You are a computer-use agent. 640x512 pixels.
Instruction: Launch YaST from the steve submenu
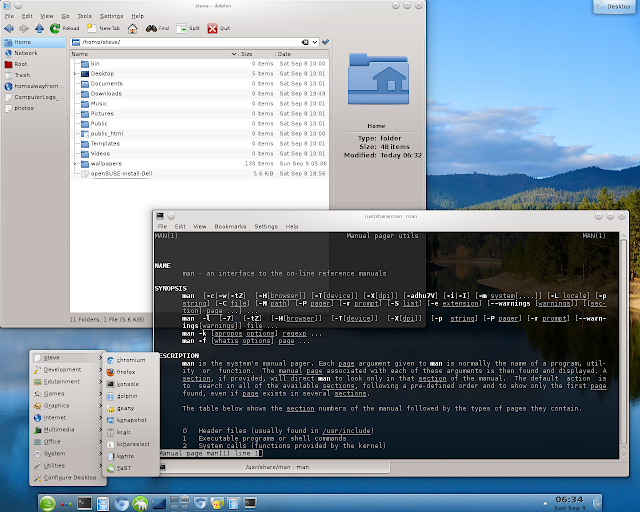point(131,468)
